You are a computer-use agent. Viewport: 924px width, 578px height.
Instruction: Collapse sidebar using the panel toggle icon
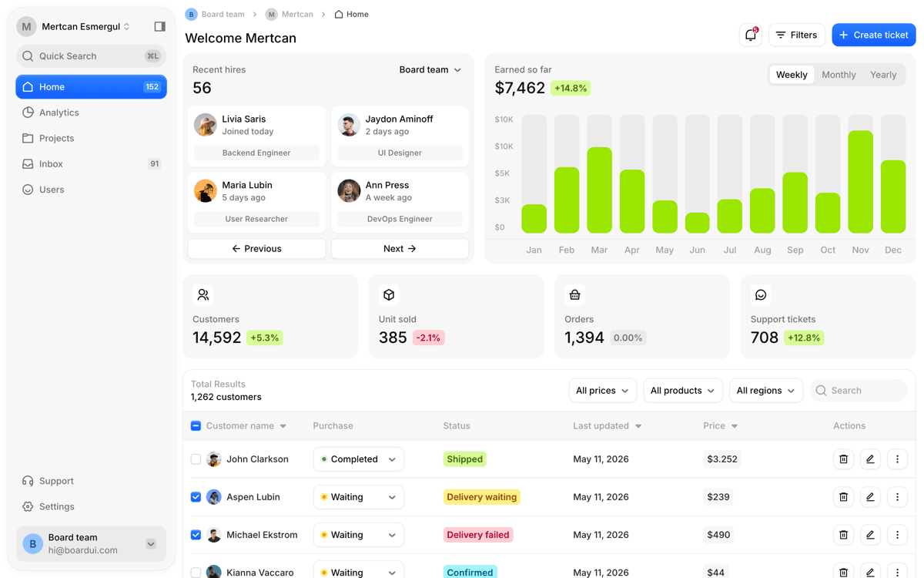(x=159, y=26)
